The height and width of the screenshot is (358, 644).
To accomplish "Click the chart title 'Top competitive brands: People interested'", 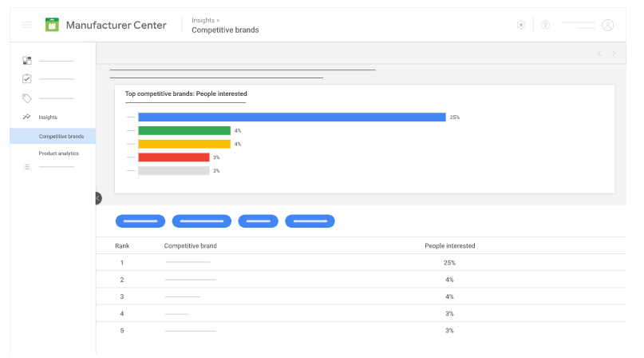I will point(186,93).
